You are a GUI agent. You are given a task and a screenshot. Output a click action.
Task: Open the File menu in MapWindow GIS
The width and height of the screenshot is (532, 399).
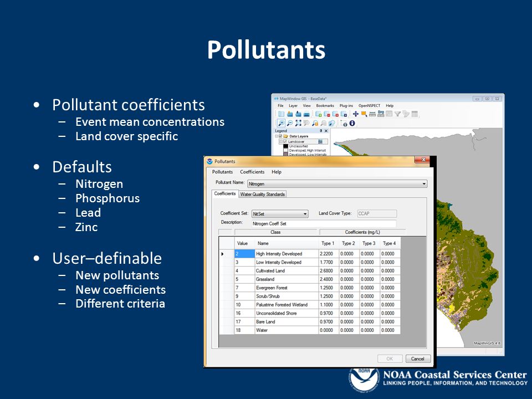tap(280, 105)
